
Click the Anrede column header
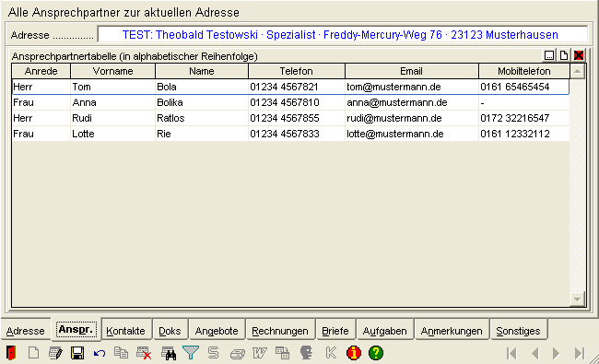point(41,71)
